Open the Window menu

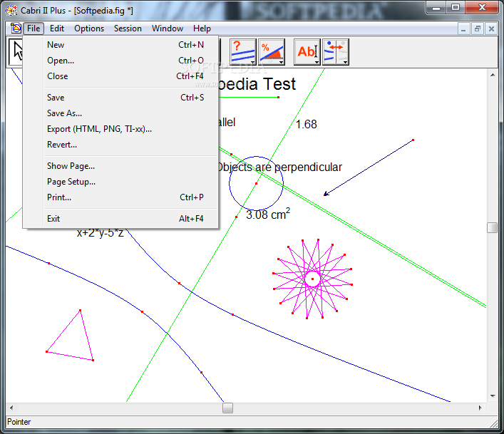click(x=168, y=29)
